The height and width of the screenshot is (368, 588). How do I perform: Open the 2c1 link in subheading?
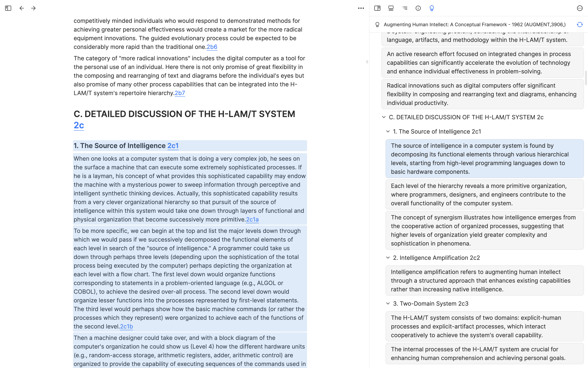tap(173, 145)
